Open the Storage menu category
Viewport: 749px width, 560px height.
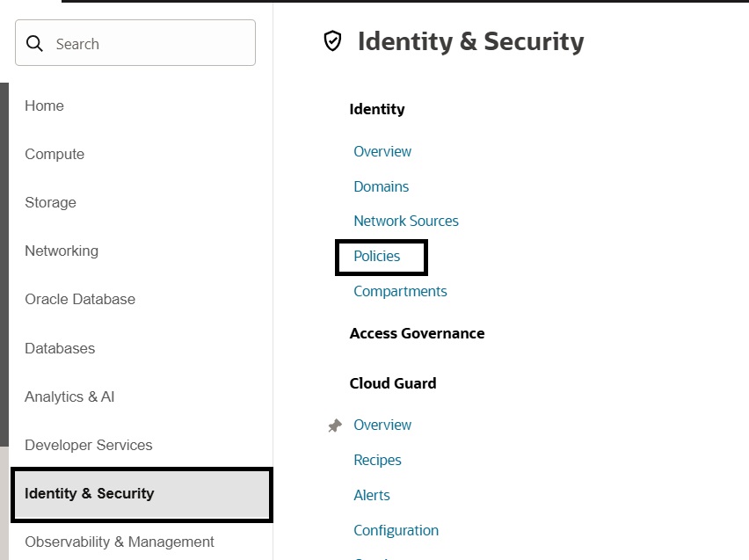[50, 202]
